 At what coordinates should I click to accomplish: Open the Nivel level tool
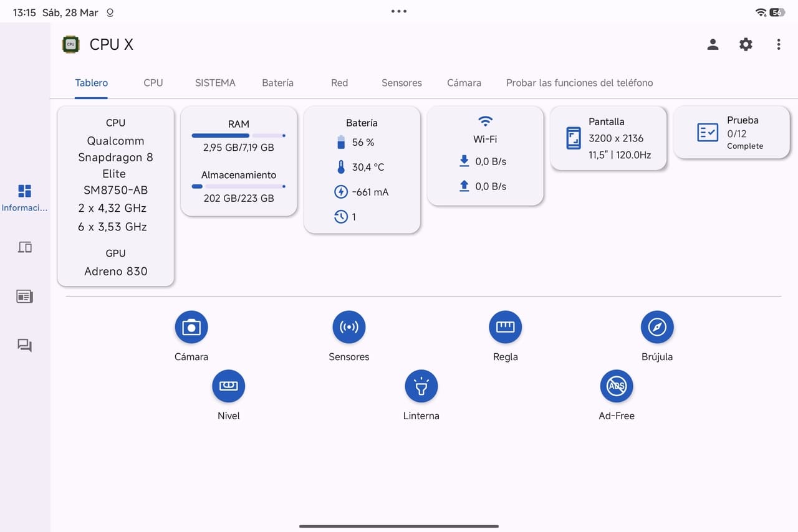(x=228, y=386)
